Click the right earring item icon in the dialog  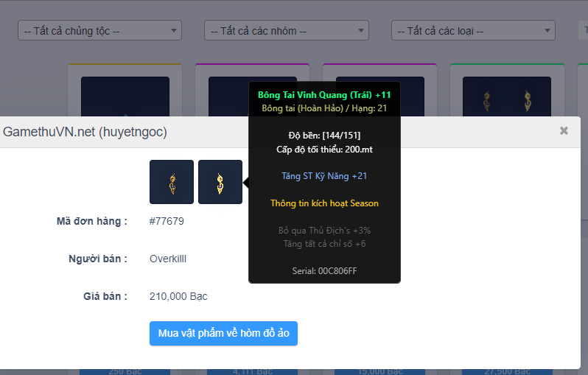(220, 182)
